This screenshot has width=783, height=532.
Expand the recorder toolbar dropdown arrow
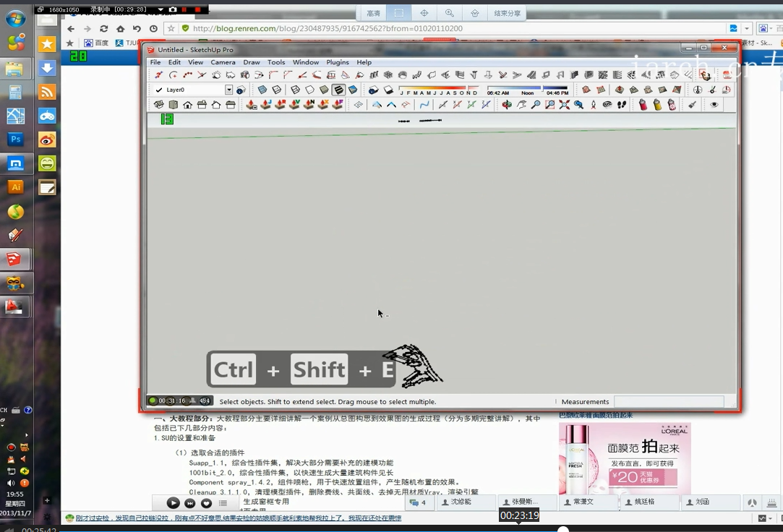pyautogui.click(x=161, y=9)
